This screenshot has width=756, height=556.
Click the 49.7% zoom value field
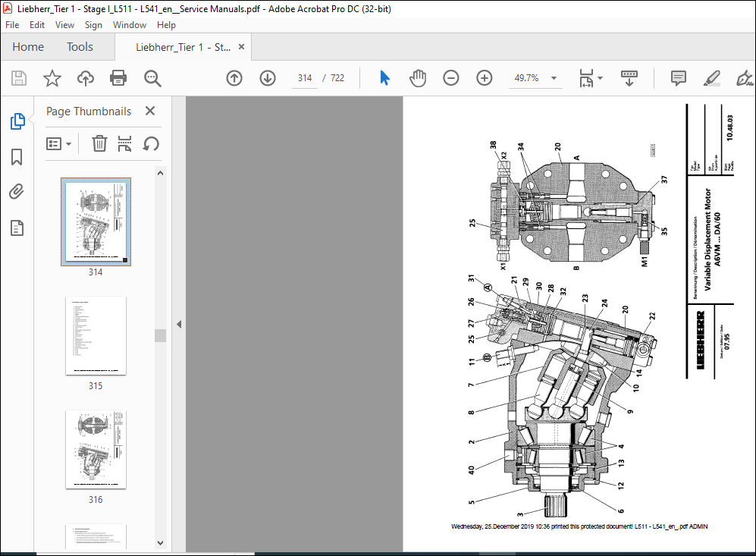pyautogui.click(x=526, y=78)
